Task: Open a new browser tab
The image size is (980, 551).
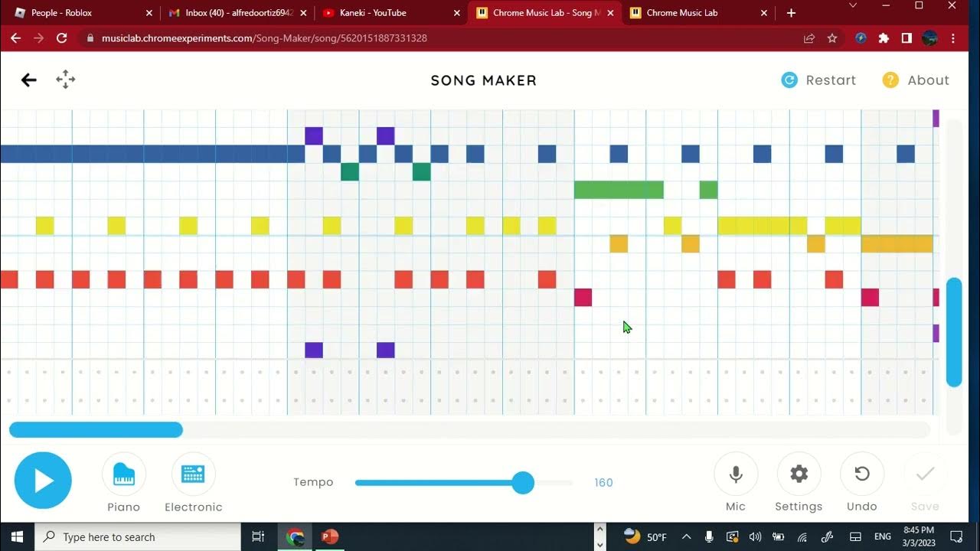Action: click(x=791, y=13)
